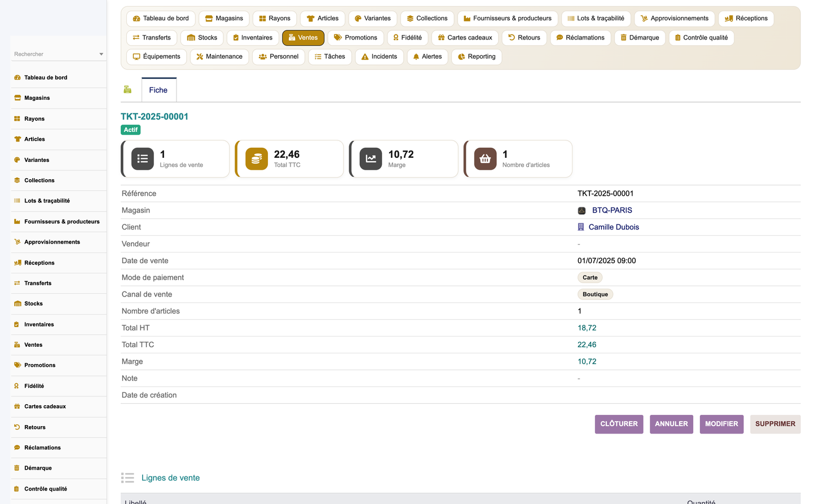Click the SUPPRIMER button
The height and width of the screenshot is (504, 815).
tap(775, 424)
